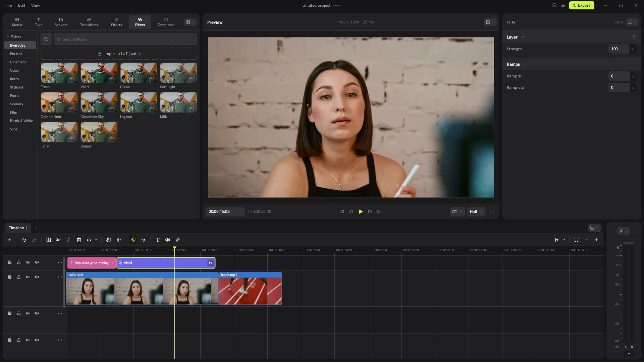Toggle lock on the talk.mp4 track
644x362 pixels.
pyautogui.click(x=19, y=277)
